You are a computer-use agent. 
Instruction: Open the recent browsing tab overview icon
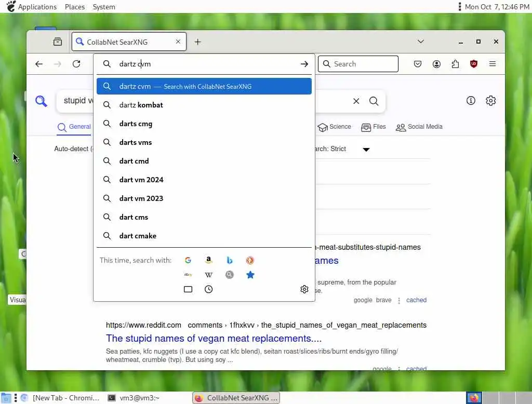(58, 42)
